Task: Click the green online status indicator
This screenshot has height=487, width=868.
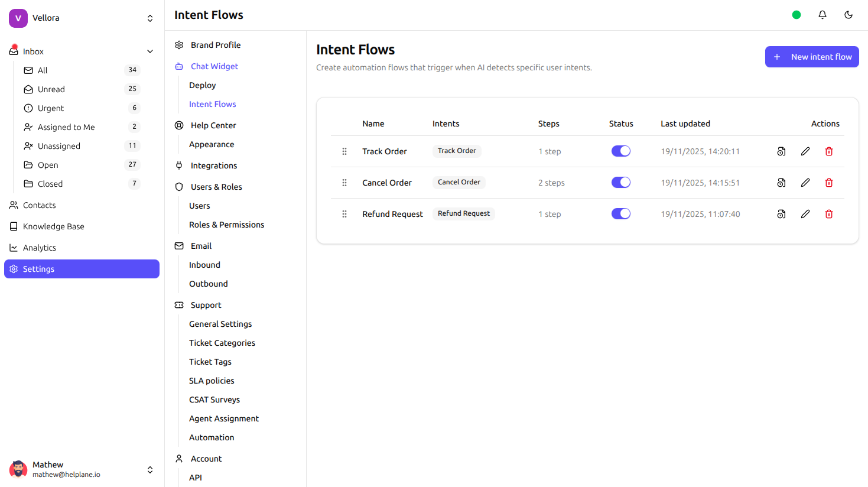Action: click(x=796, y=14)
